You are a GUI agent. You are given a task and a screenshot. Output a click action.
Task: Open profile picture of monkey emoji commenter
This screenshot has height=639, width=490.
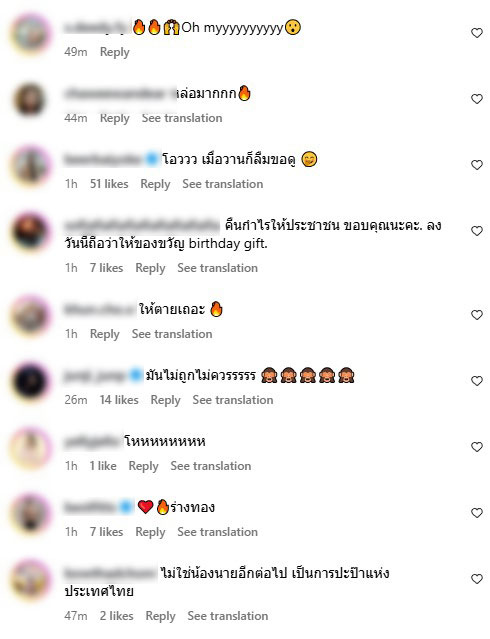pyautogui.click(x=30, y=382)
